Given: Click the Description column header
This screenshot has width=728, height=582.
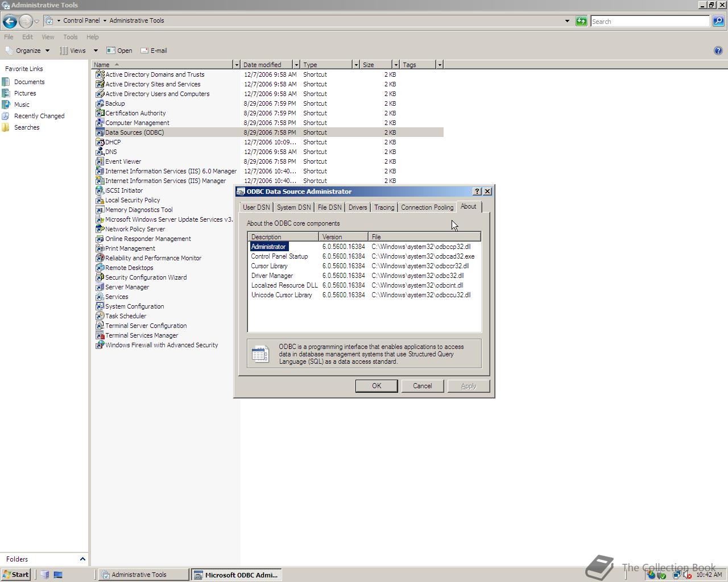Looking at the screenshot, I should pyautogui.click(x=283, y=236).
